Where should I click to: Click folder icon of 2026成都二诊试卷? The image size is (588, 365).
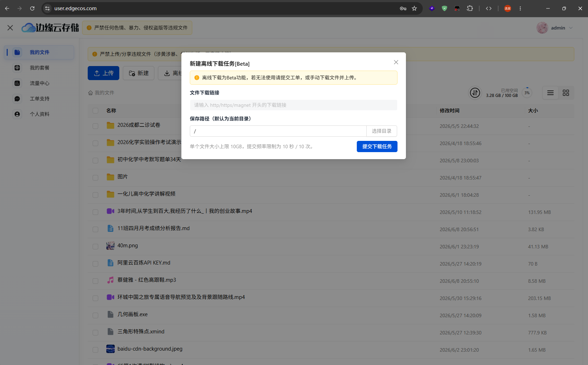coord(111,125)
